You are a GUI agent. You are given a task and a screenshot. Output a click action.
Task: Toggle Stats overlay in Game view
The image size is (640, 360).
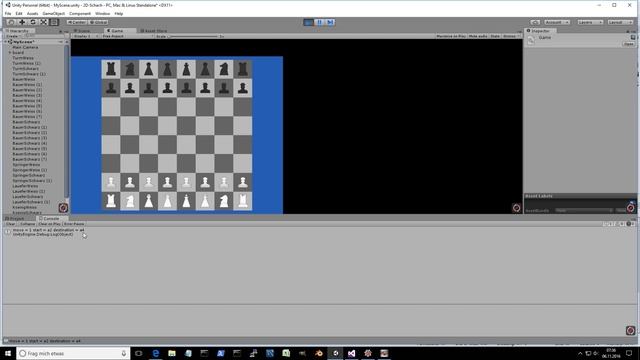click(x=495, y=36)
